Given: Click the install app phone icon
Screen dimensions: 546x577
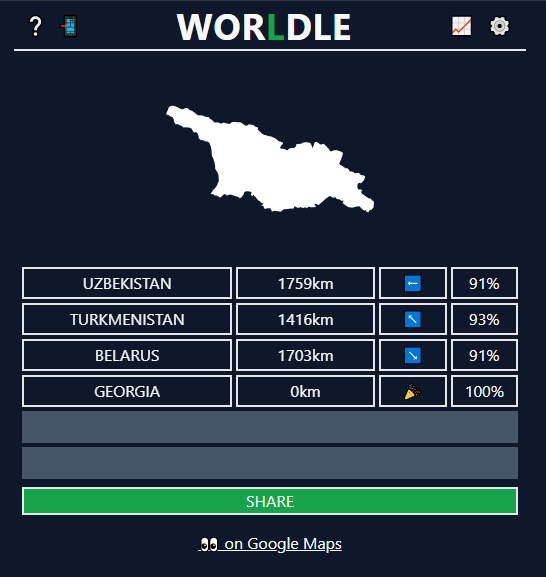Looking at the screenshot, I should coord(69,26).
